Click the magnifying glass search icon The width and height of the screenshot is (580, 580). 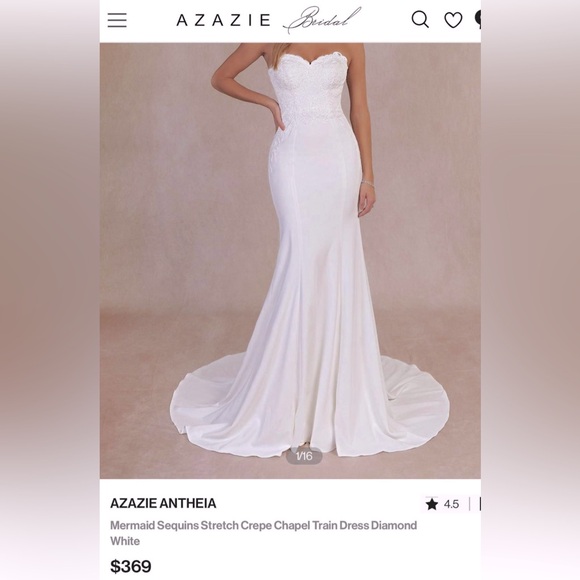420,20
